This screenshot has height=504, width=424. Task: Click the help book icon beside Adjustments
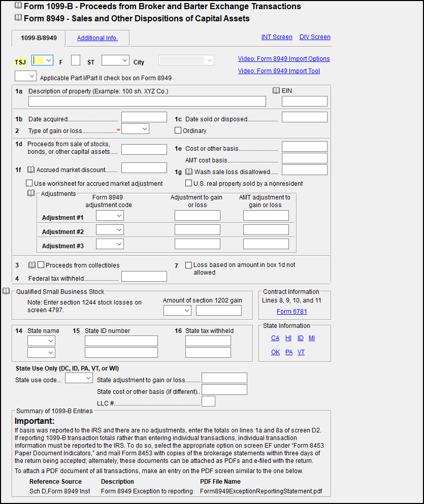(31, 193)
